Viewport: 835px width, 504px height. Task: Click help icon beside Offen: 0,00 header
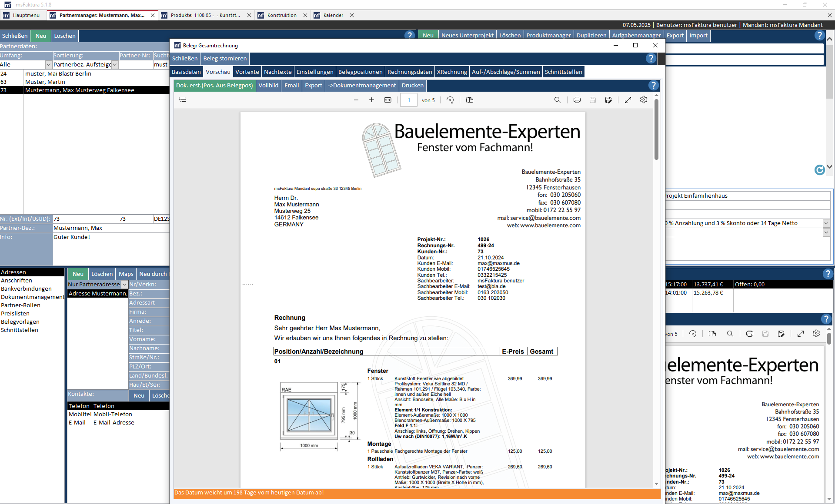(828, 274)
